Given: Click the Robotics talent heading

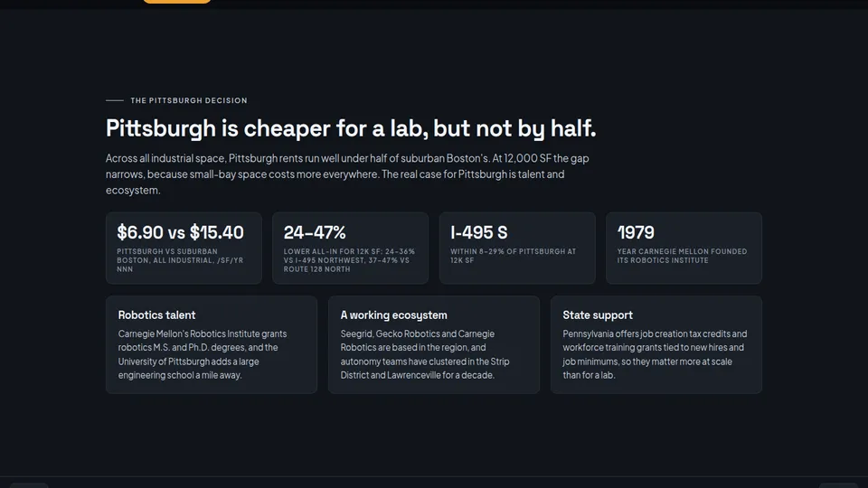Looking at the screenshot, I should 156,314.
